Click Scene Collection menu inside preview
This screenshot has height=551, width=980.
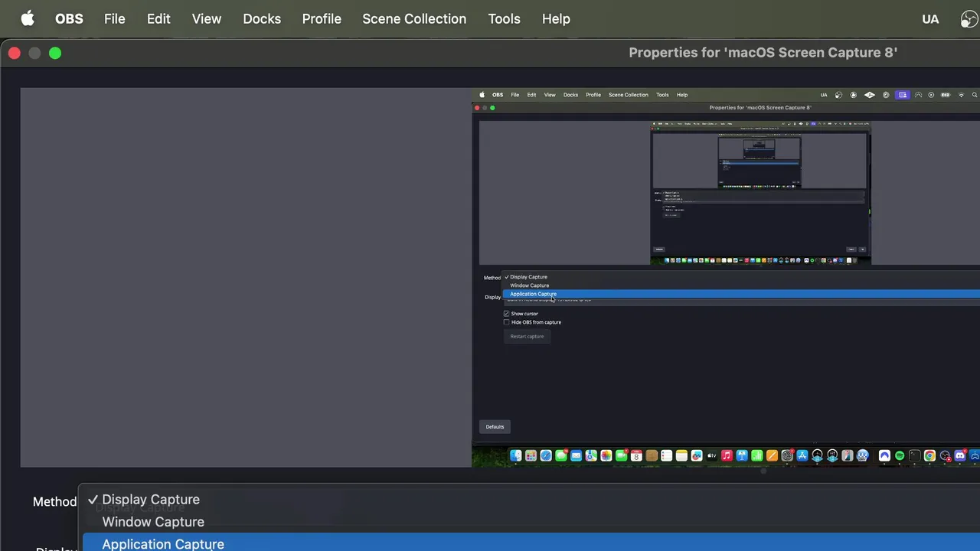click(x=628, y=95)
